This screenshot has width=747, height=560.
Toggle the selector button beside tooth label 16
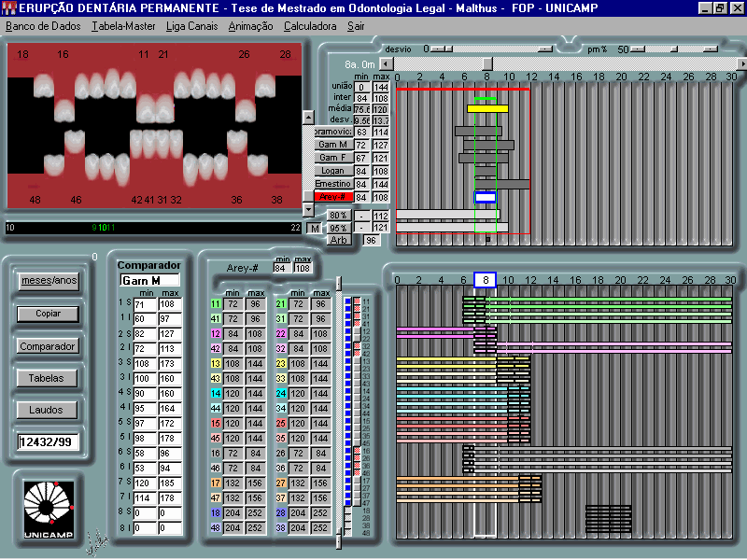[x=357, y=451]
